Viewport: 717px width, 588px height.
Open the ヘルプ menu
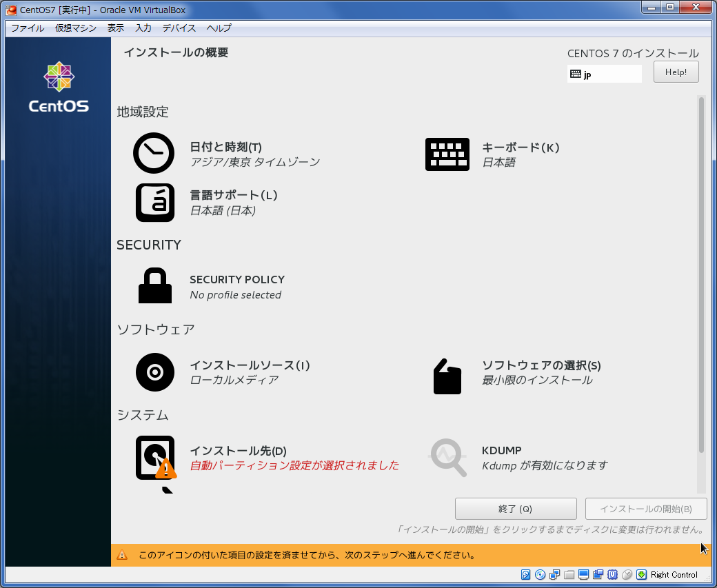(x=219, y=28)
